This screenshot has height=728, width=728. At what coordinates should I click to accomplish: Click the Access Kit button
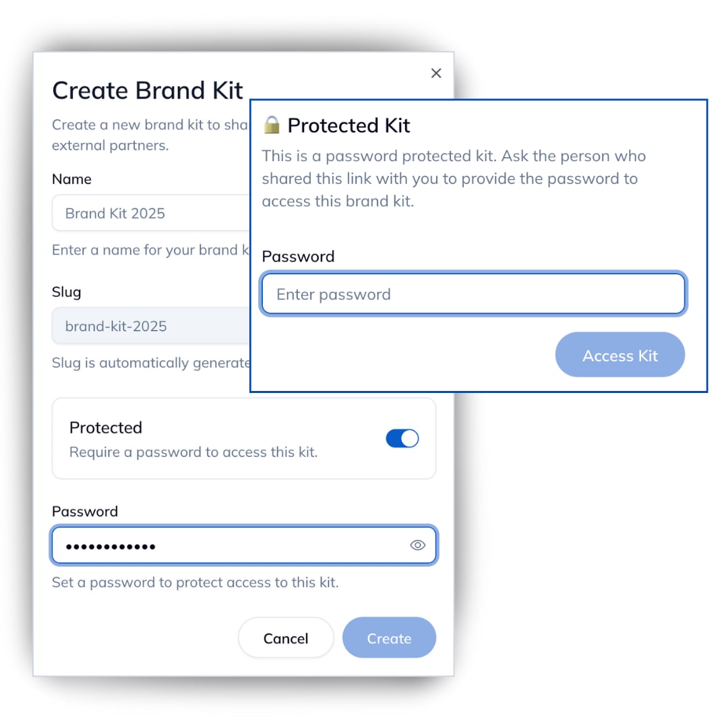pos(619,355)
